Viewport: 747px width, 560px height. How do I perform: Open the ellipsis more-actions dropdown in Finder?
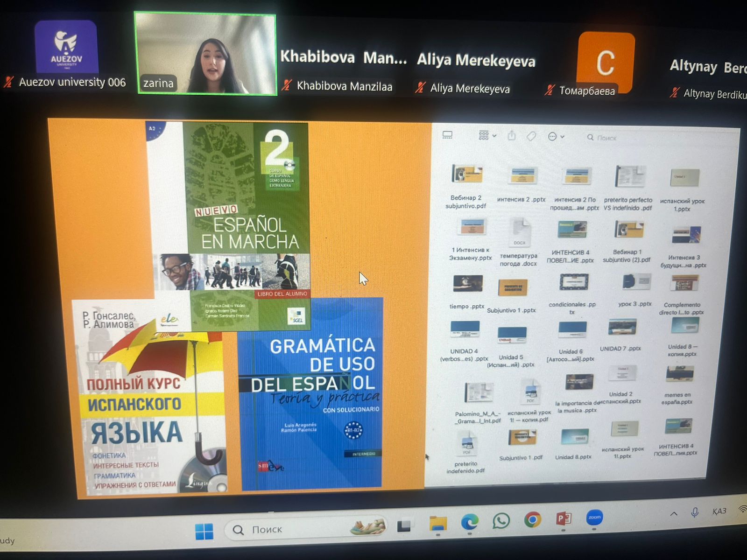click(x=556, y=137)
